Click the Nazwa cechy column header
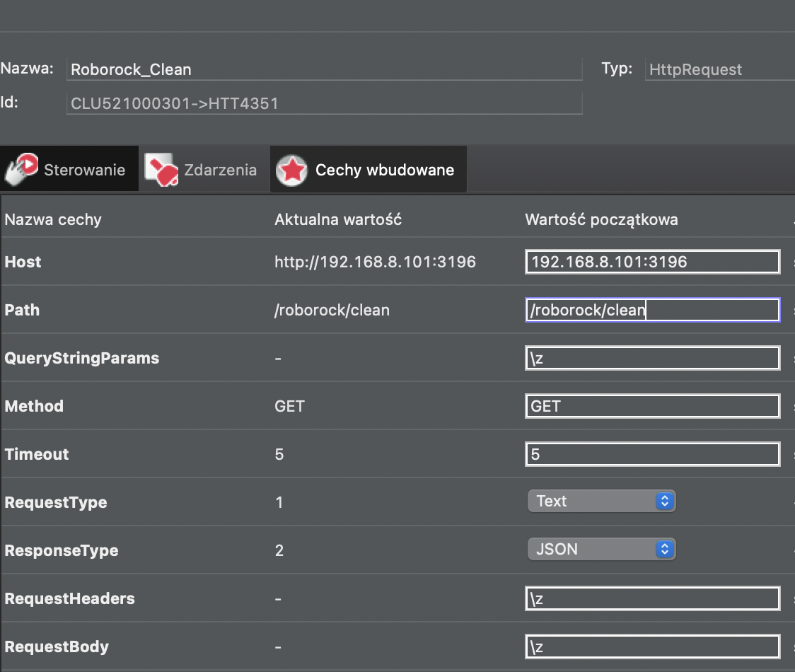795x672 pixels. [53, 219]
